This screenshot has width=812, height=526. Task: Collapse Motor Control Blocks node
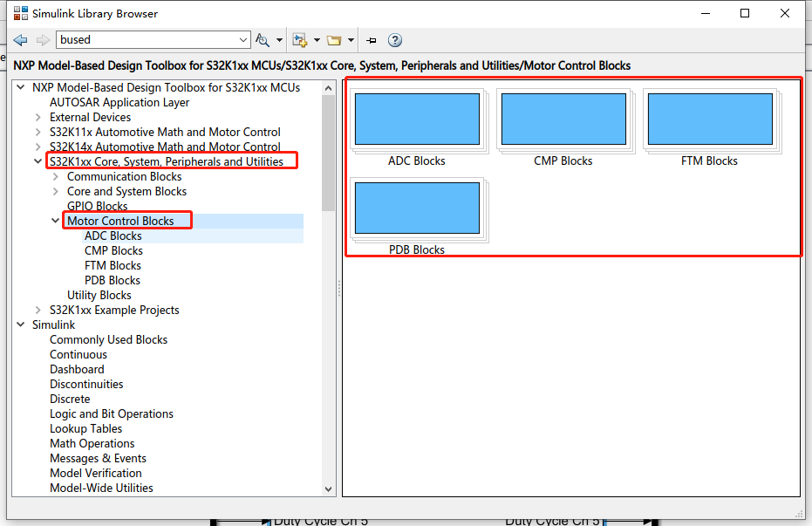tap(56, 221)
